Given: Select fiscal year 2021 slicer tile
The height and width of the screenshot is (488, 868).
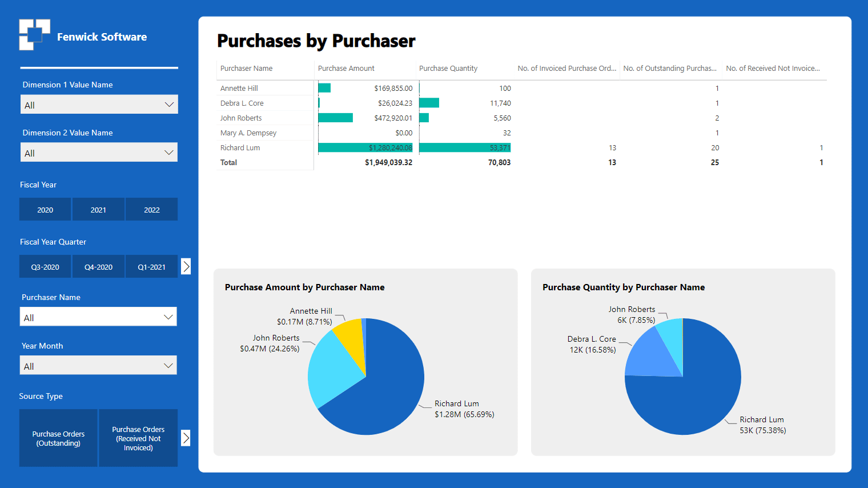Looking at the screenshot, I should (98, 210).
